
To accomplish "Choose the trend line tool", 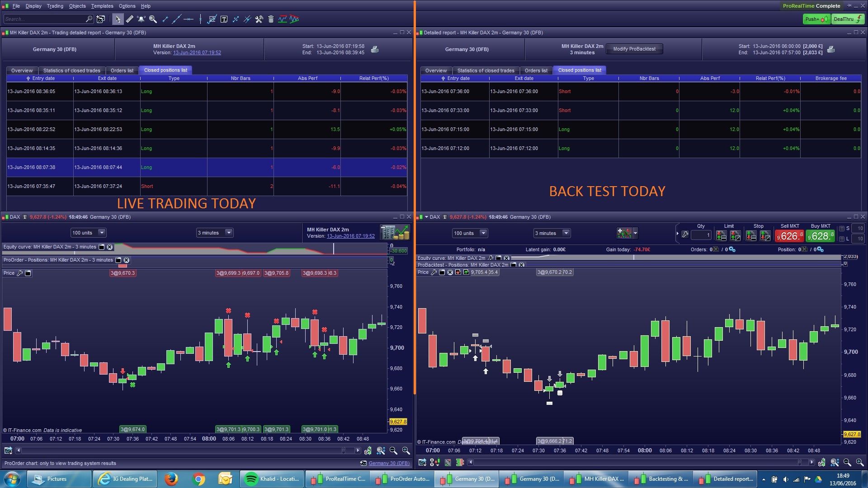I will pos(177,19).
